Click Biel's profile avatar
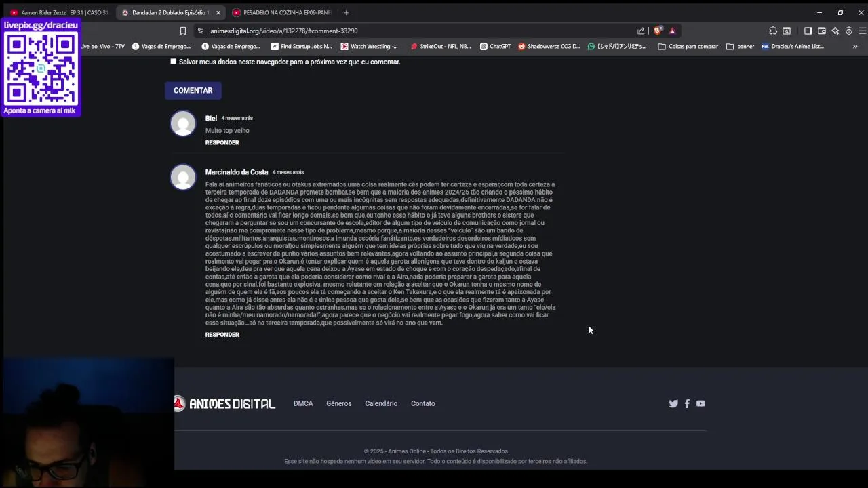This screenshot has width=868, height=488. pos(183,123)
